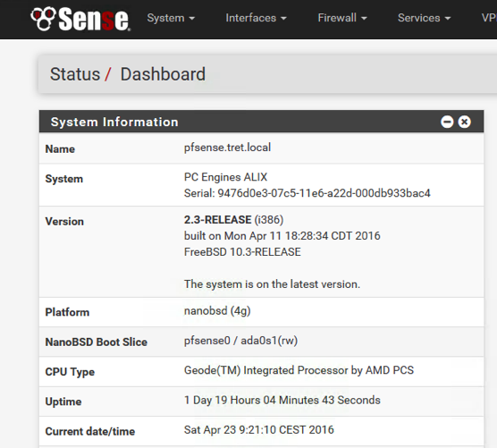Close the System Information widget

(x=464, y=122)
